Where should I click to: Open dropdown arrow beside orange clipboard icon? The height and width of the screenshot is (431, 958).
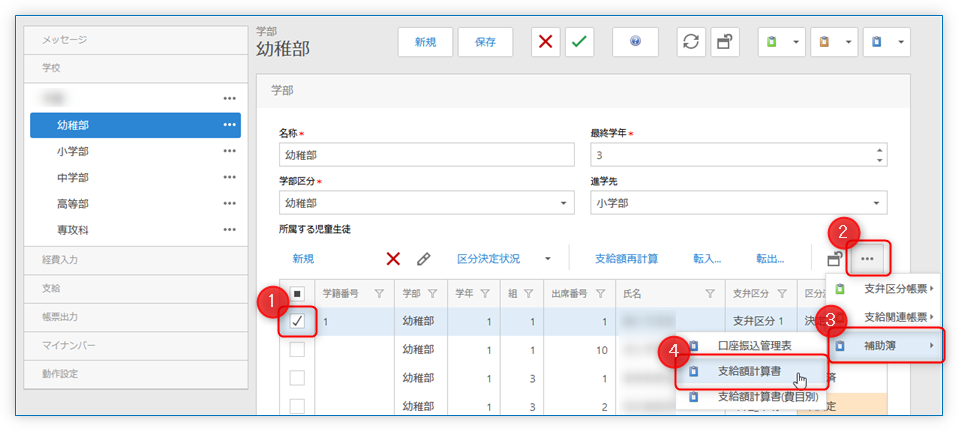tap(849, 42)
